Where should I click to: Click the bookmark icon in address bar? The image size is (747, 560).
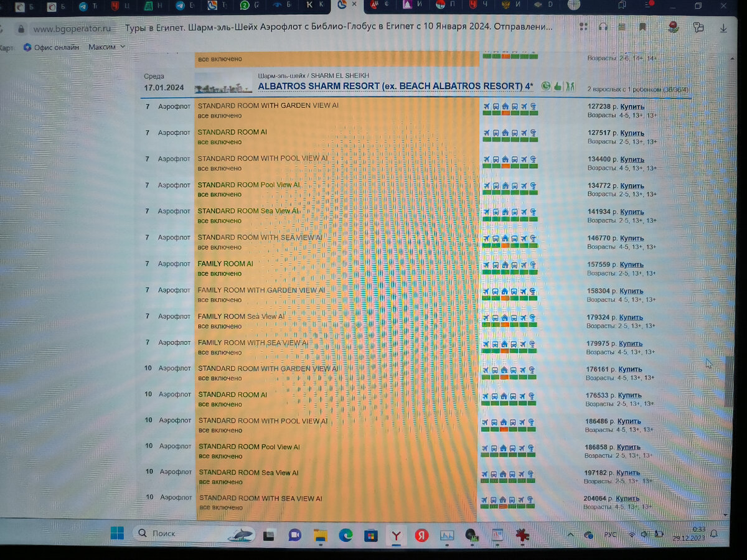pyautogui.click(x=642, y=27)
